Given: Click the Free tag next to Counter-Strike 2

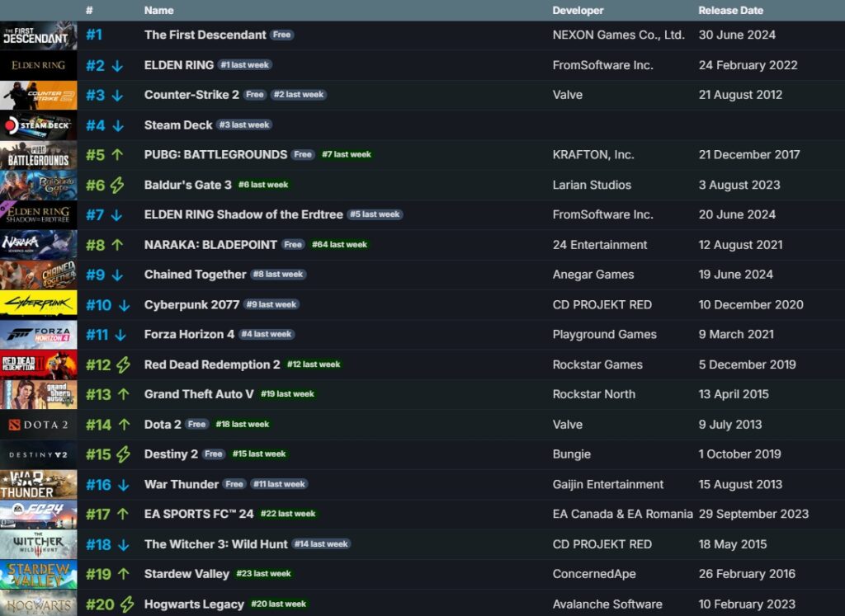Looking at the screenshot, I should click(x=255, y=95).
